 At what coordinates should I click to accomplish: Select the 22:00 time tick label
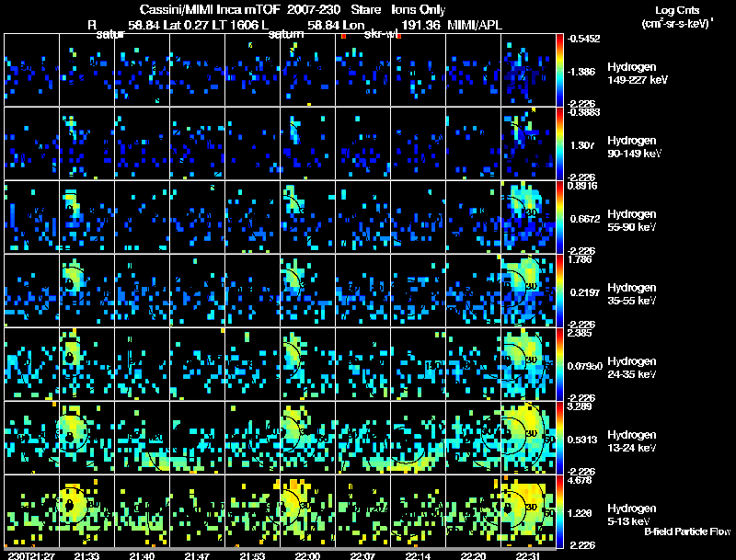[x=307, y=554]
